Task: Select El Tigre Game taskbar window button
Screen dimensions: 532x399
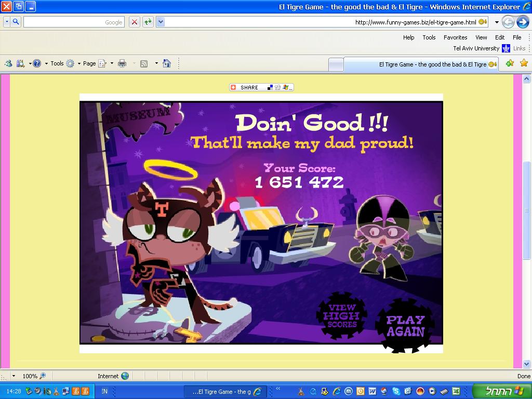Action: coord(225,392)
